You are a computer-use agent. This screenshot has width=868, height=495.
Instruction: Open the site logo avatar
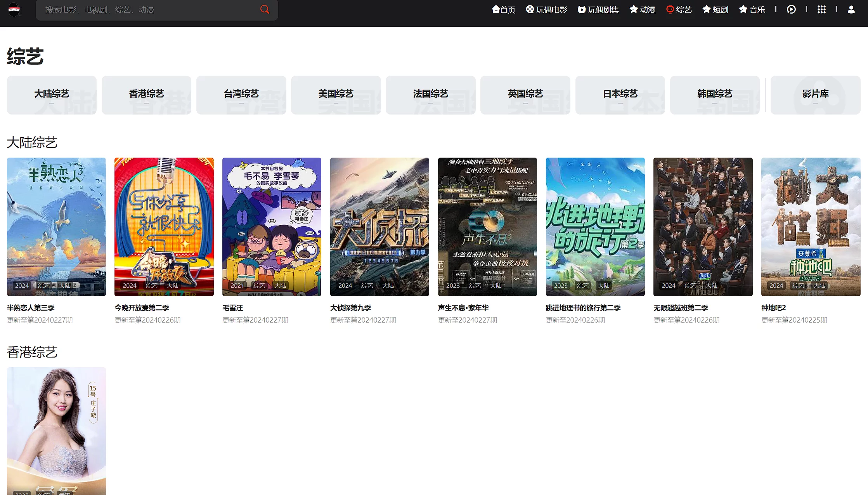[x=14, y=10]
